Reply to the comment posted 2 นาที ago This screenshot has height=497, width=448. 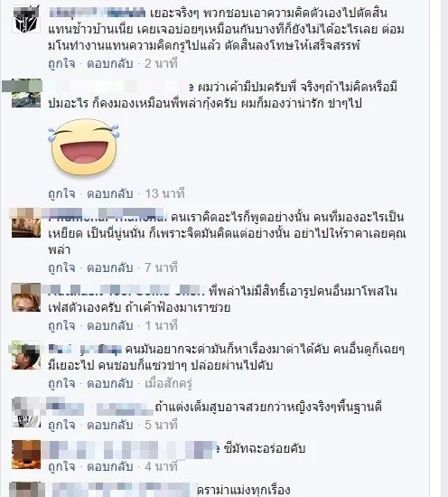click(x=109, y=64)
